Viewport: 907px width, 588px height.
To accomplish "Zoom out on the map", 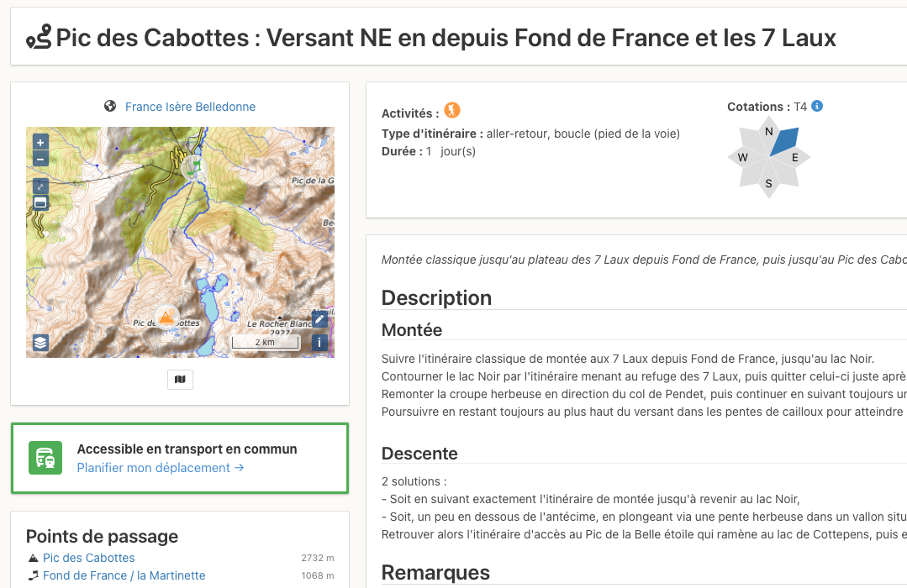I will coord(40,158).
